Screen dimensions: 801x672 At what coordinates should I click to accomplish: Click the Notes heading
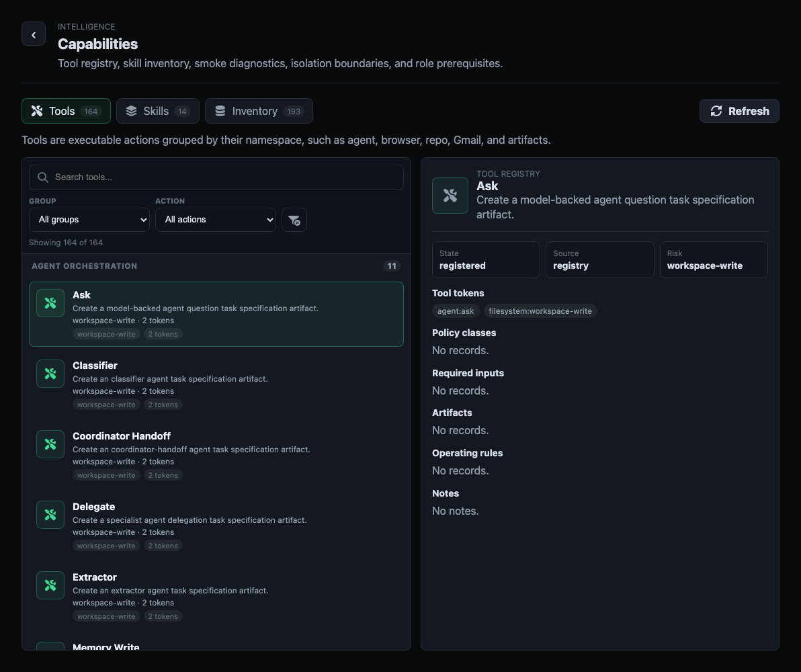click(446, 493)
